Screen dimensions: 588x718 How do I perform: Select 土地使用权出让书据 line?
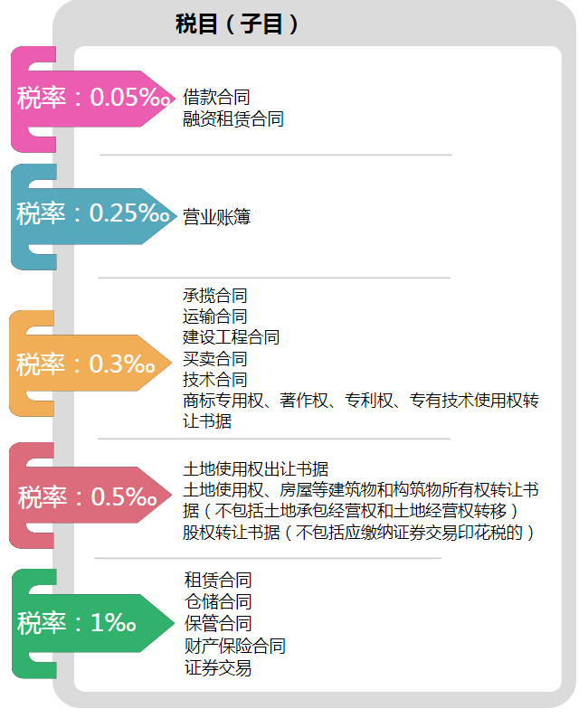pyautogui.click(x=255, y=469)
